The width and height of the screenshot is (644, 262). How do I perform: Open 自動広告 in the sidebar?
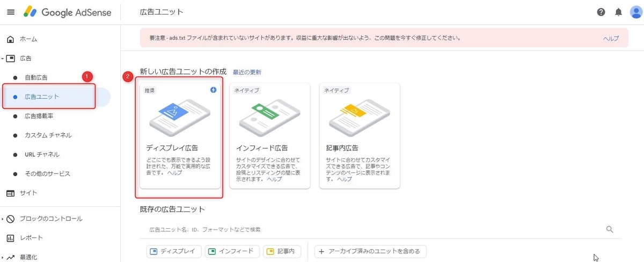36,77
